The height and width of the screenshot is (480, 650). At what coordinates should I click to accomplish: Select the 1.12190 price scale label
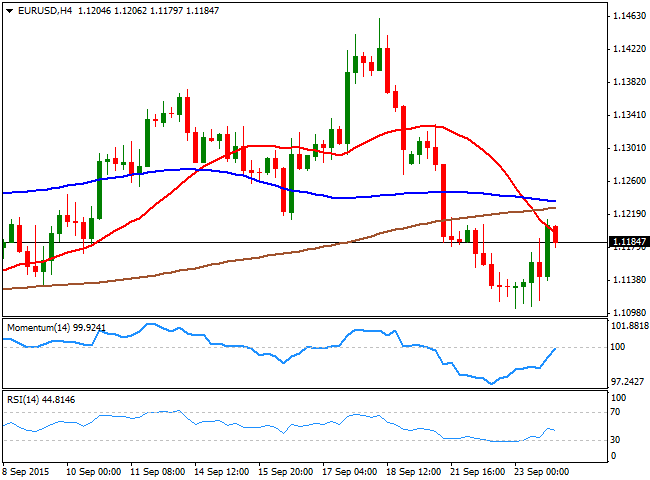tap(629, 214)
